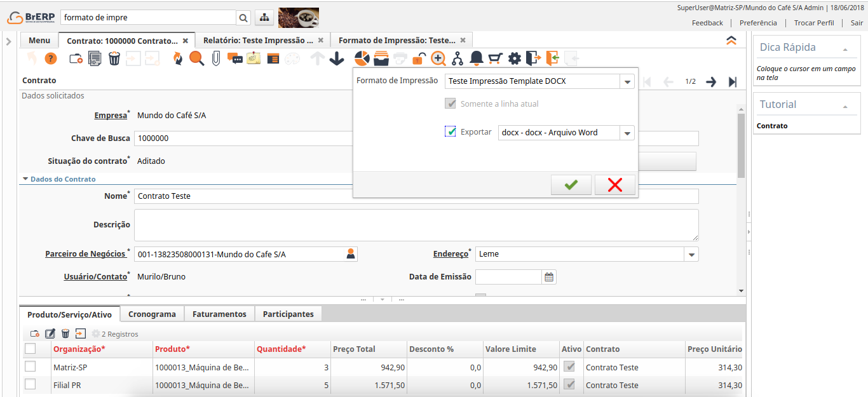Click the gear Process icon in toolbar

point(515,58)
